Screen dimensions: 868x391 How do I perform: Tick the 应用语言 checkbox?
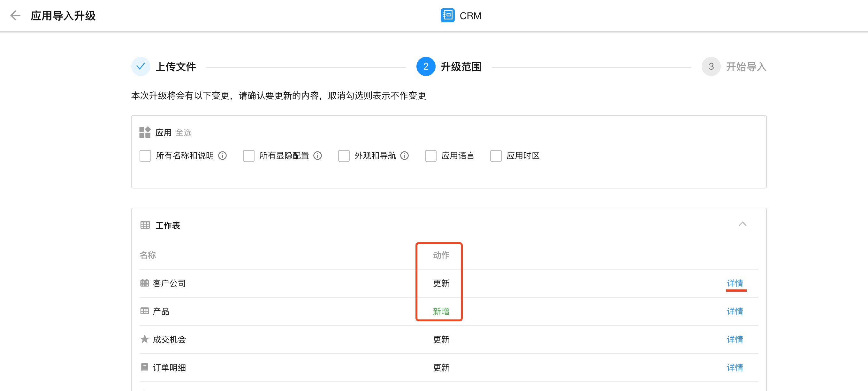point(430,156)
